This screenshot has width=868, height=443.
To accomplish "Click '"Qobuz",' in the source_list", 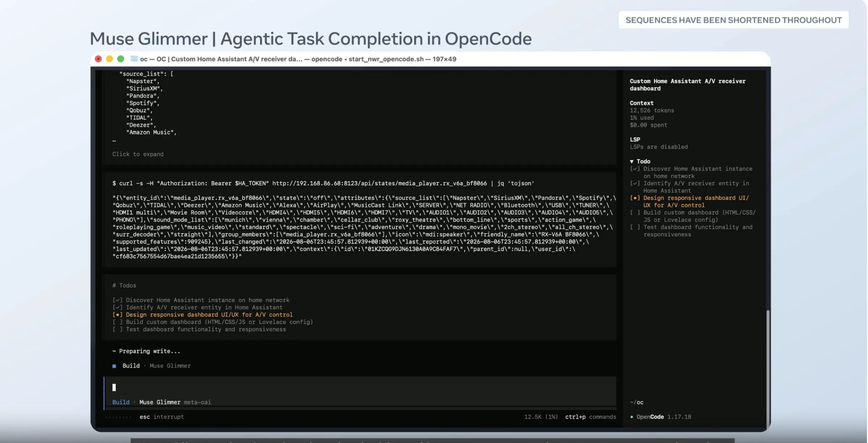I will pyautogui.click(x=139, y=110).
